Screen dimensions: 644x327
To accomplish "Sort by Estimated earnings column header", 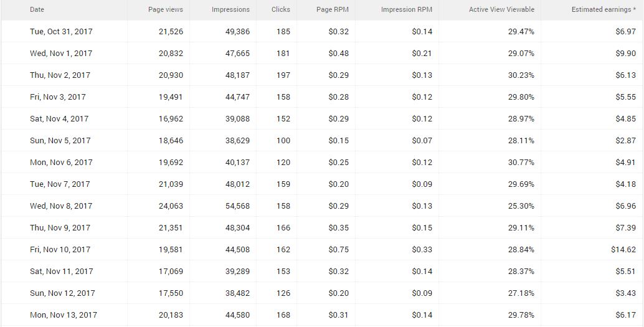I will [604, 9].
